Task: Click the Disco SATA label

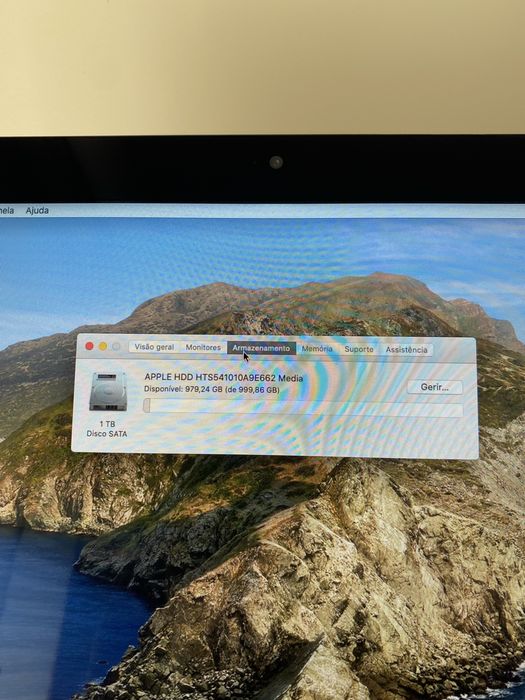Action: (107, 433)
